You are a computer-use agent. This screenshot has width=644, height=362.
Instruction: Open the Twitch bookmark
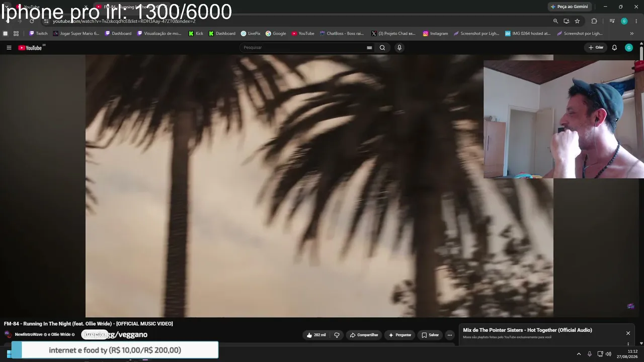(x=38, y=34)
